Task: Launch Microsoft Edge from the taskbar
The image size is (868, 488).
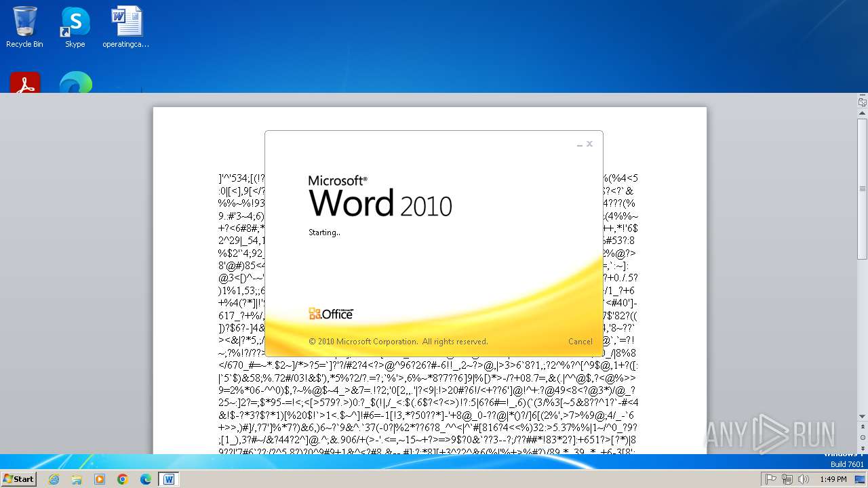Action: [x=146, y=479]
